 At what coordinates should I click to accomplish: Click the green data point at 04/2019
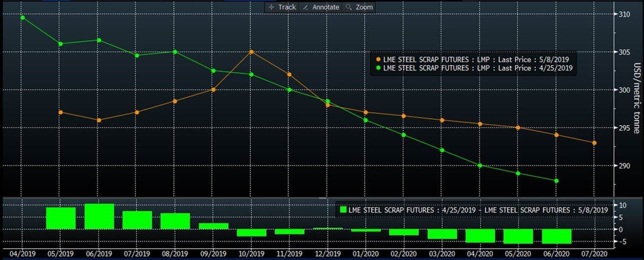point(23,17)
